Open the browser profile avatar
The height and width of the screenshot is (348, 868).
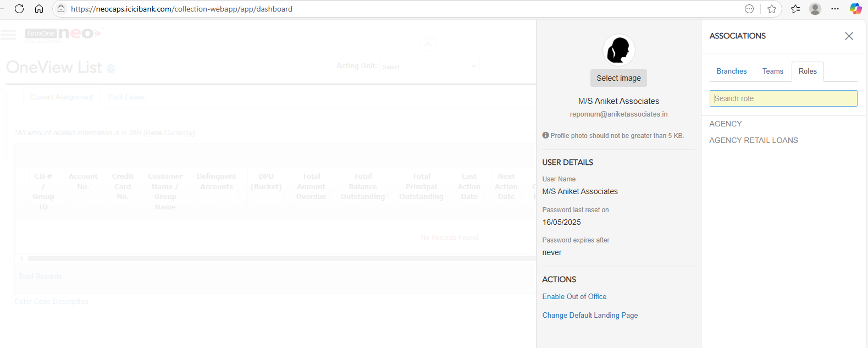815,9
